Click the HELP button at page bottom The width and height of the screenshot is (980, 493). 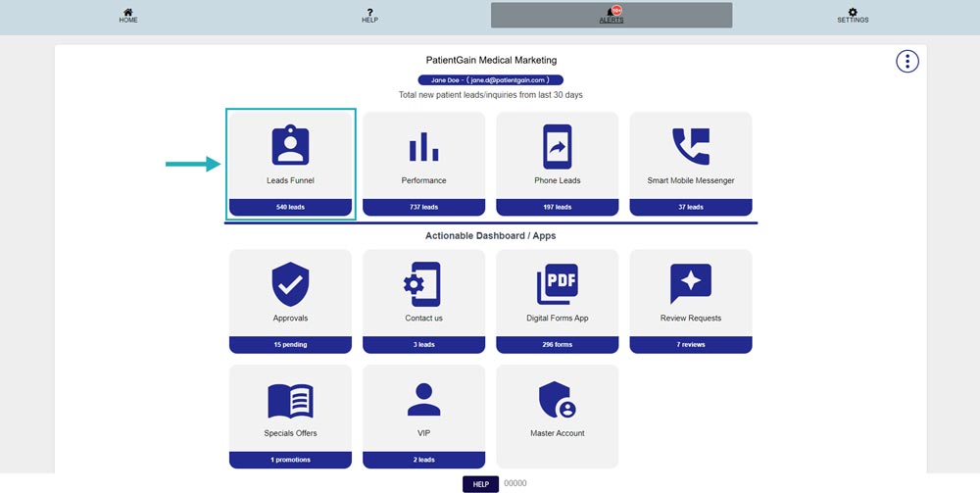(480, 484)
